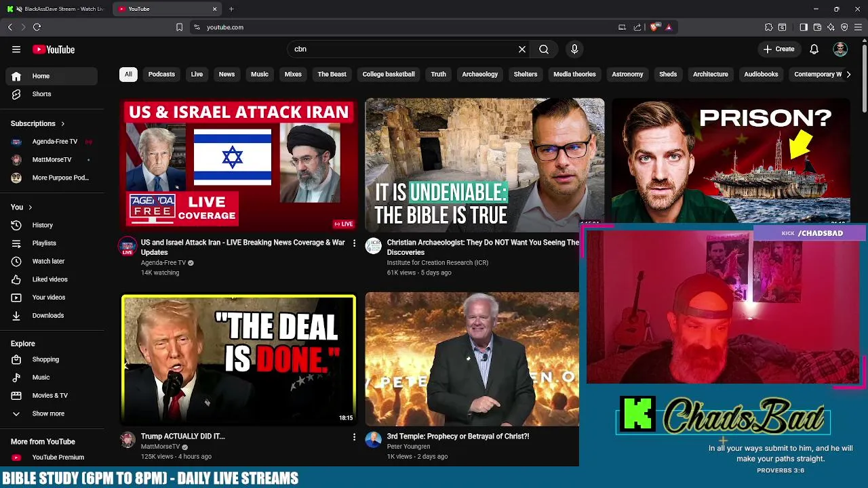Open Brave Shields lion icon
The height and width of the screenshot is (488, 868).
654,27
